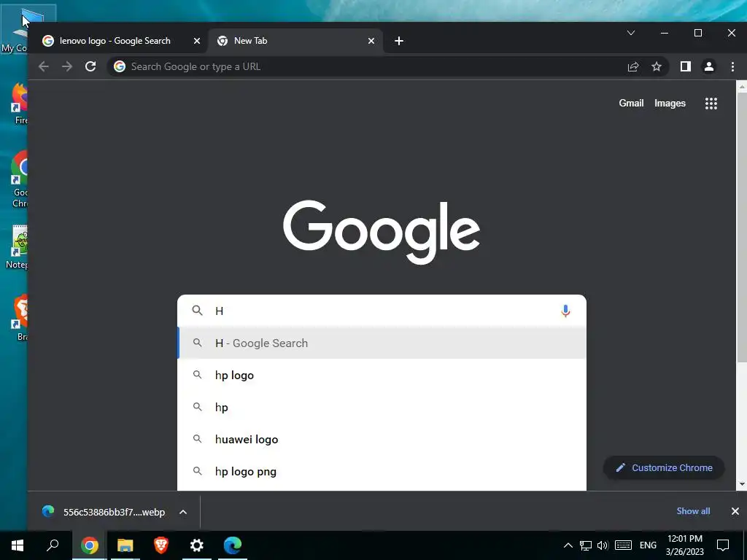Pick the 'huawei logo' suggestion
The width and height of the screenshot is (747, 560).
pos(382,440)
